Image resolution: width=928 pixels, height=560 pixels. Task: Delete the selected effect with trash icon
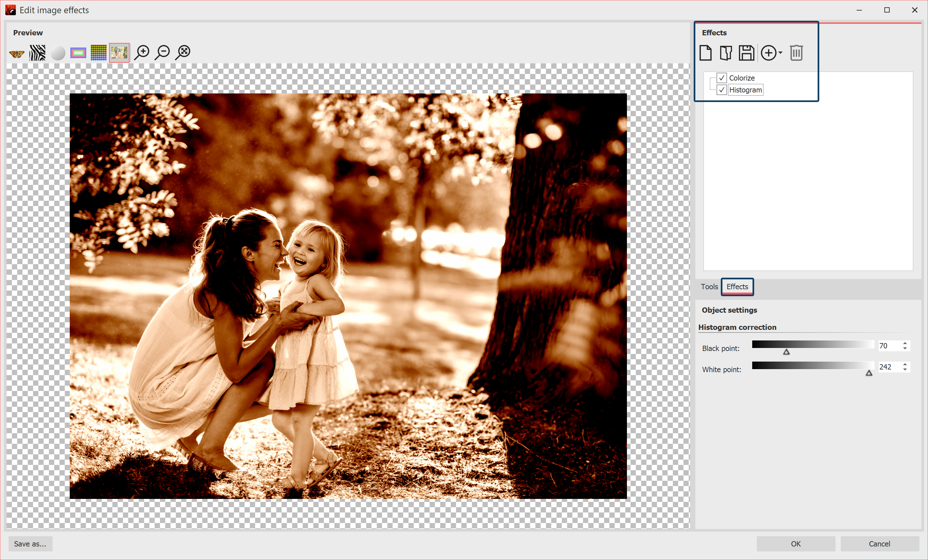796,53
